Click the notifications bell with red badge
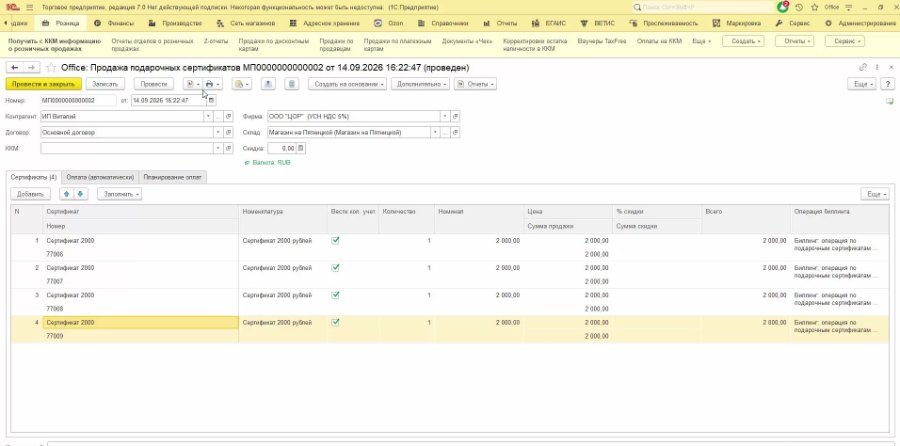The height and width of the screenshot is (446, 900). pos(783,7)
